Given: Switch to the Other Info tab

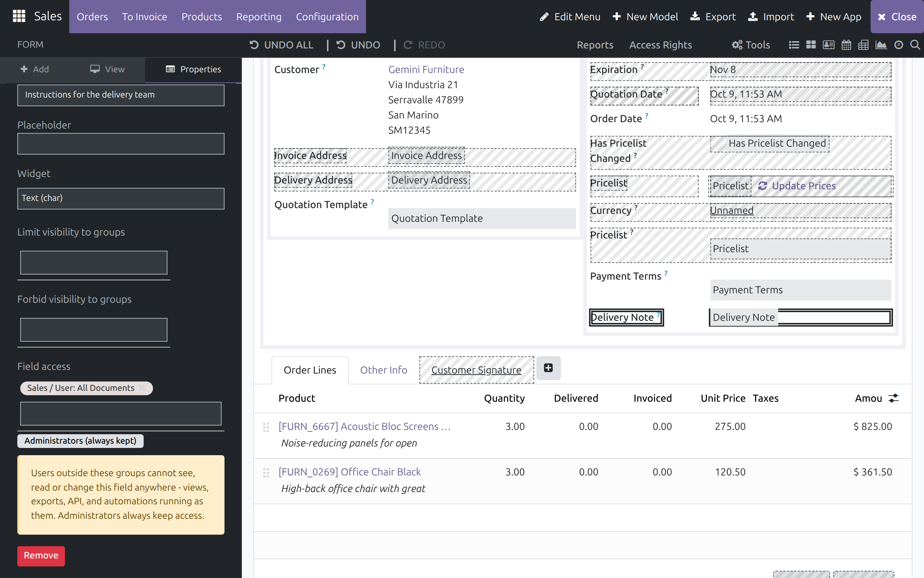Looking at the screenshot, I should [x=383, y=370].
